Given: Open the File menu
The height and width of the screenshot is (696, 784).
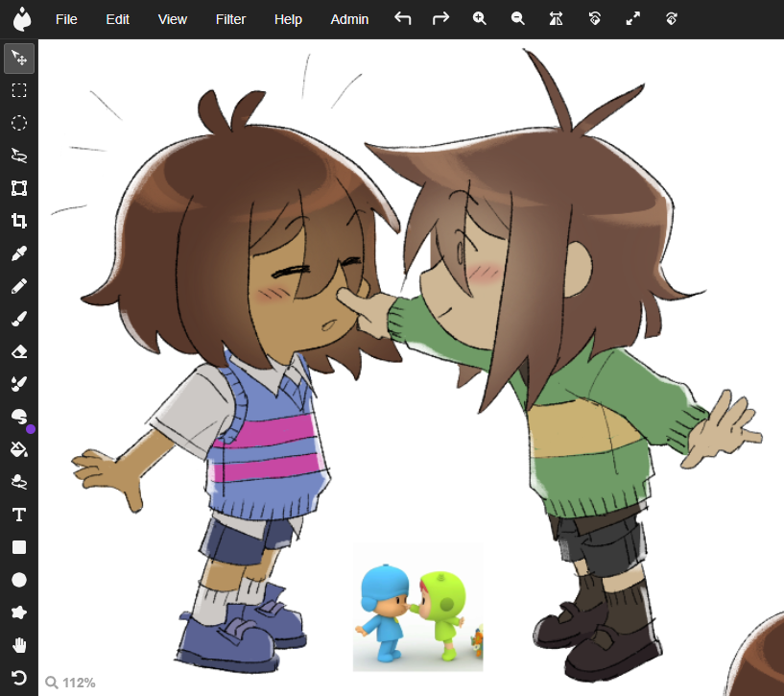Looking at the screenshot, I should coord(66,19).
